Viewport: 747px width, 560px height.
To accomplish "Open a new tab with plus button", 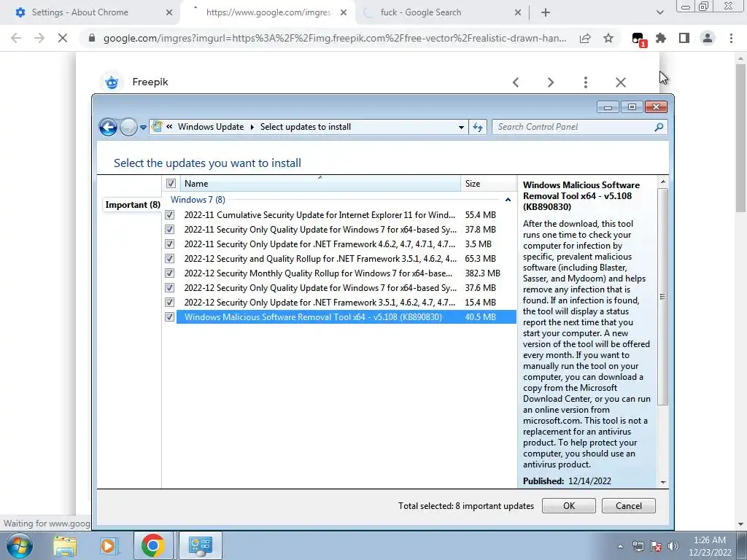I will tap(546, 13).
